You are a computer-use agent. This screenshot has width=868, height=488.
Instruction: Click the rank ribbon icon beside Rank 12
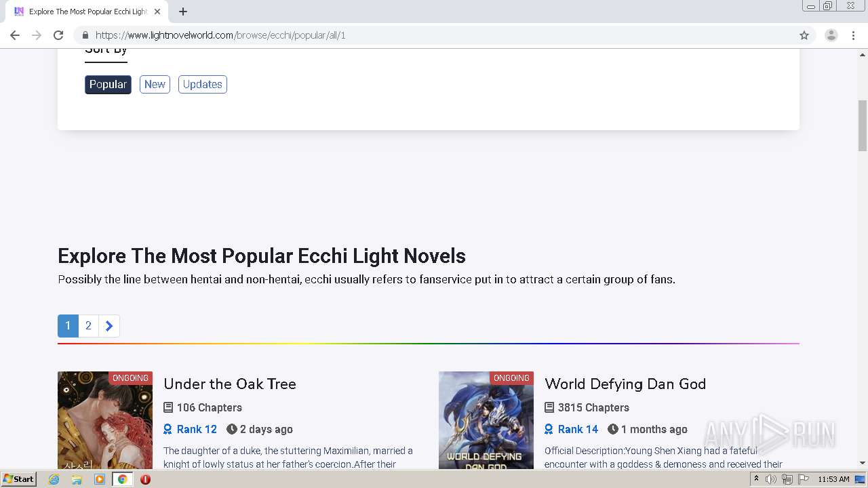(168, 429)
